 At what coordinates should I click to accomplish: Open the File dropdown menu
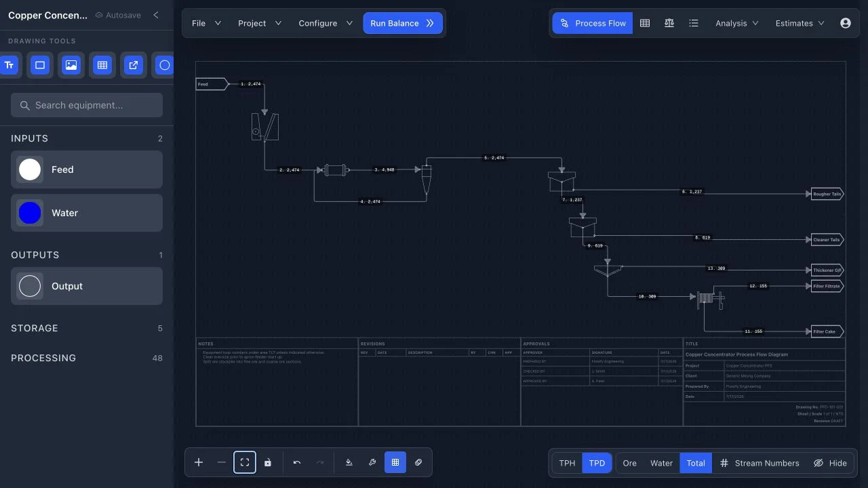point(206,23)
